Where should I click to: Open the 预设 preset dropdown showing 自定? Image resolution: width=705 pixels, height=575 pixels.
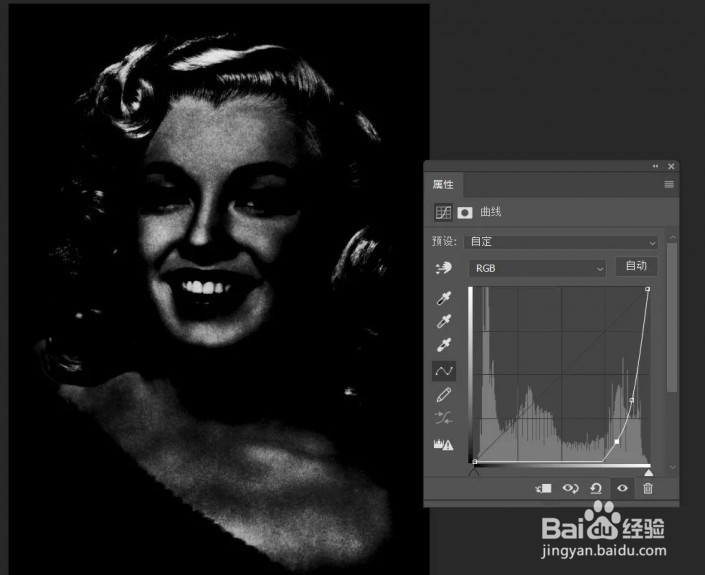pyautogui.click(x=561, y=242)
